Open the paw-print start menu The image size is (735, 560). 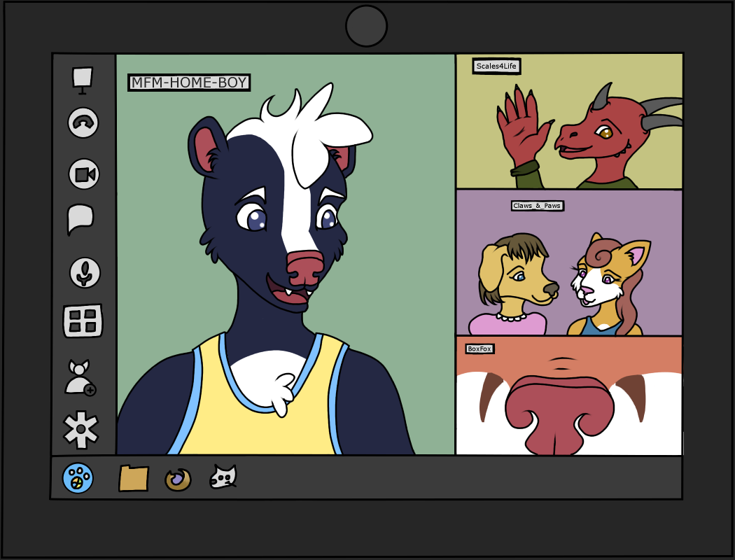78,478
